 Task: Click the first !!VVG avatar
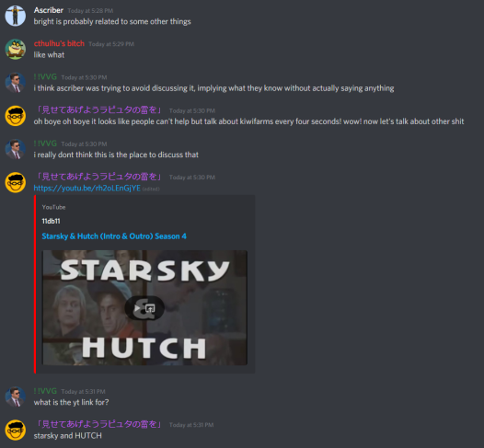(x=15, y=83)
